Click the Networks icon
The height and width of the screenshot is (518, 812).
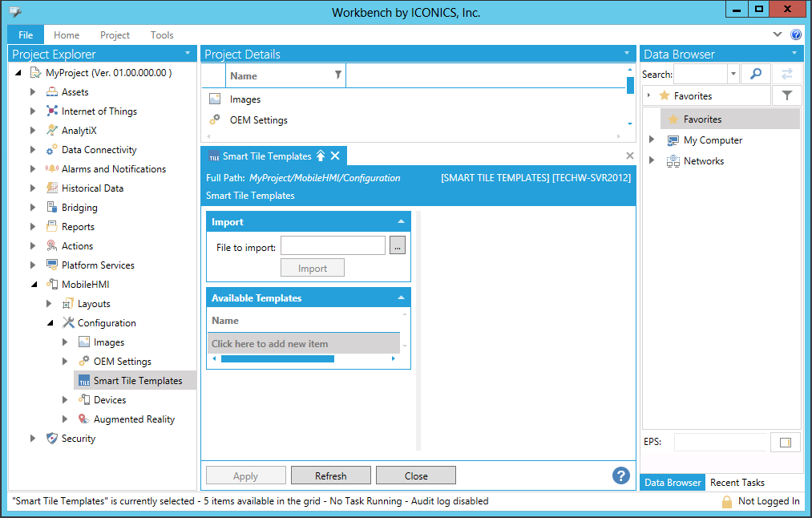pos(673,161)
